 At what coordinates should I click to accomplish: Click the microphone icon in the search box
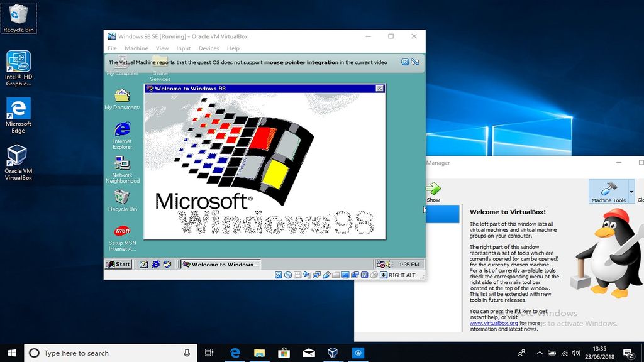187,353
